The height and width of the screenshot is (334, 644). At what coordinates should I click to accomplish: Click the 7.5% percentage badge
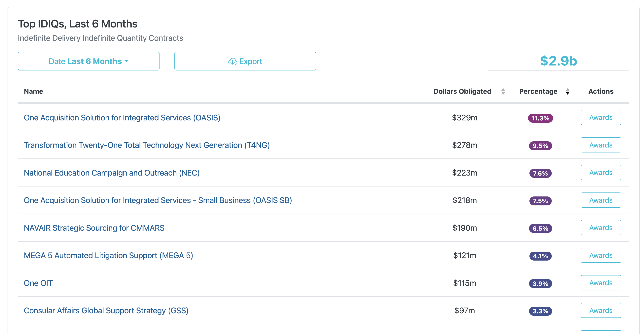click(x=540, y=201)
